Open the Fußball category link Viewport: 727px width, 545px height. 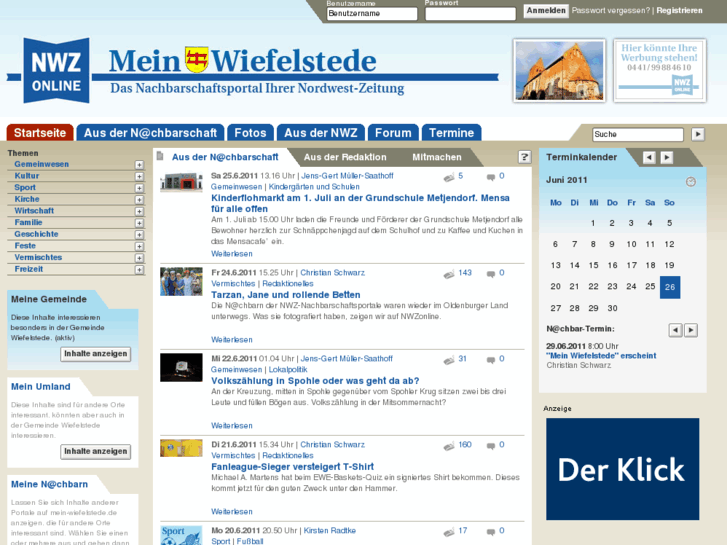(x=250, y=541)
